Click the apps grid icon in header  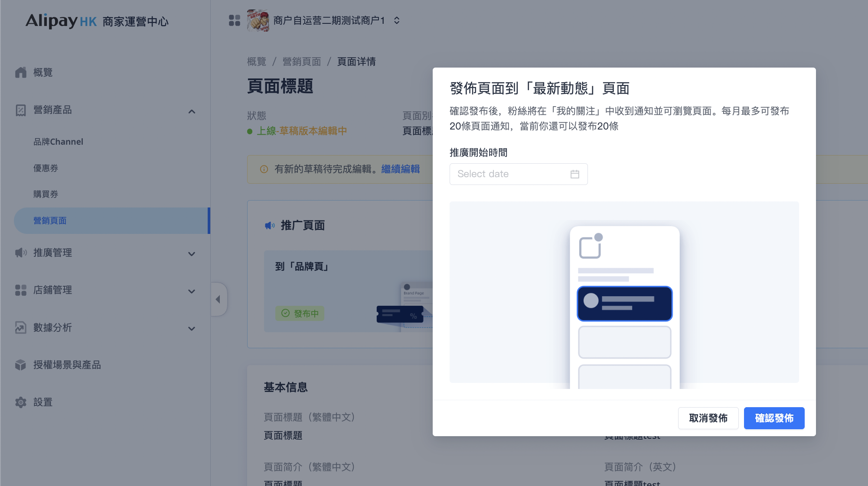tap(235, 20)
